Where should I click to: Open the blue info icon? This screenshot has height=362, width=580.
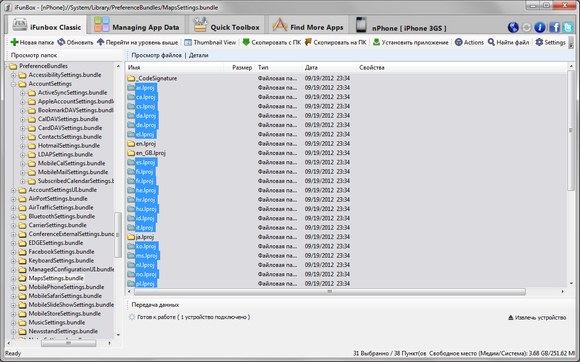540,27
